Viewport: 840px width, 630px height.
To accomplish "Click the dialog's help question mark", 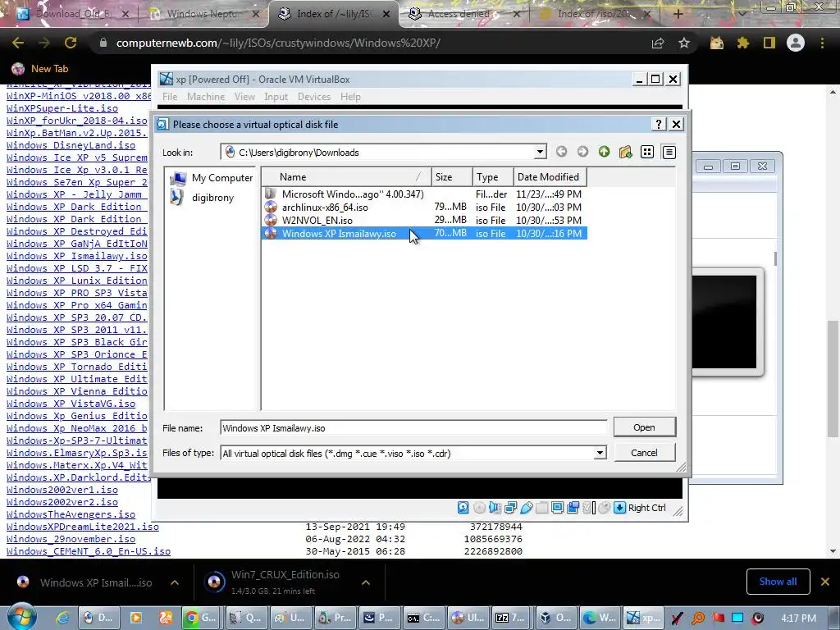I will [x=659, y=125].
